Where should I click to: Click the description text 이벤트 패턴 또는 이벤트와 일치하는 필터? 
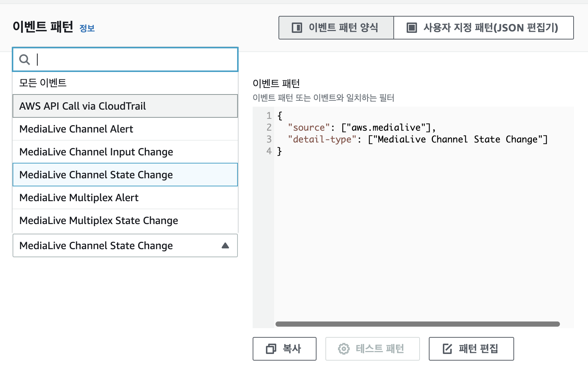(x=324, y=98)
